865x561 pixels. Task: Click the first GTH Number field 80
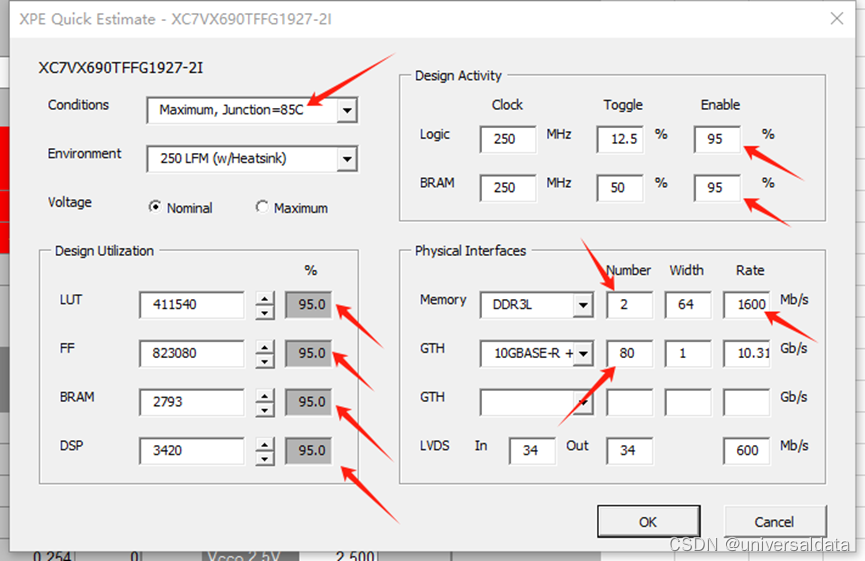tap(629, 353)
